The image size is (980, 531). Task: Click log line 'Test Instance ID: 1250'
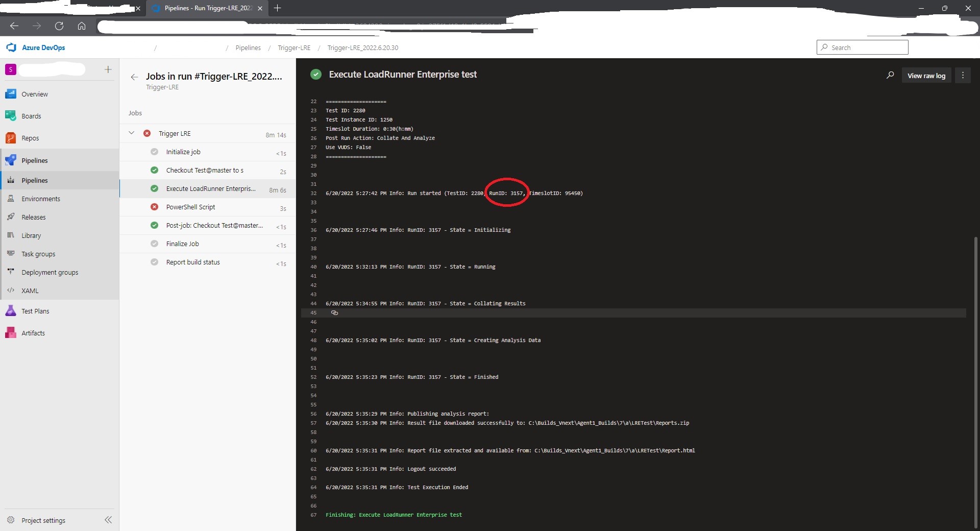pyautogui.click(x=359, y=120)
